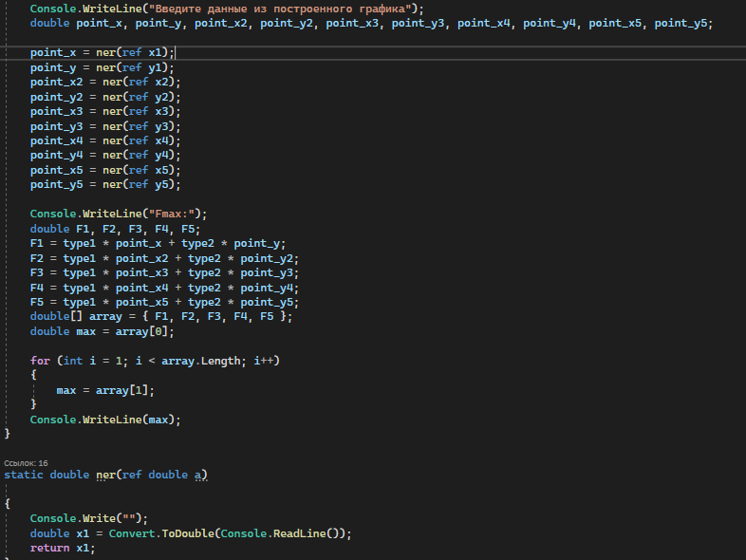Select 'max = array[1];' statement line
This screenshot has width=746, height=560.
(105, 391)
